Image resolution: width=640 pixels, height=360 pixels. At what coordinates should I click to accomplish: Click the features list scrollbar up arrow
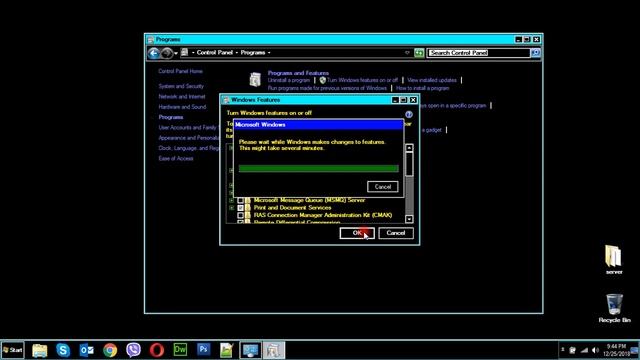[409, 147]
